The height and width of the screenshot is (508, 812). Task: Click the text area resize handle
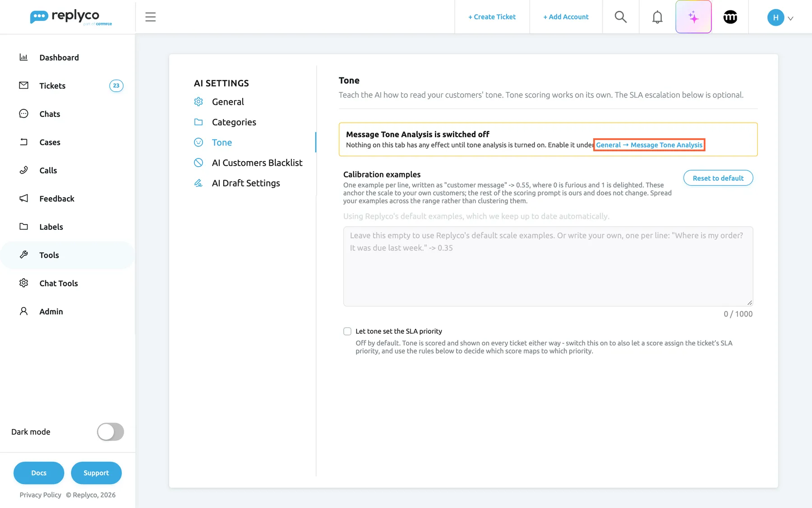click(749, 303)
